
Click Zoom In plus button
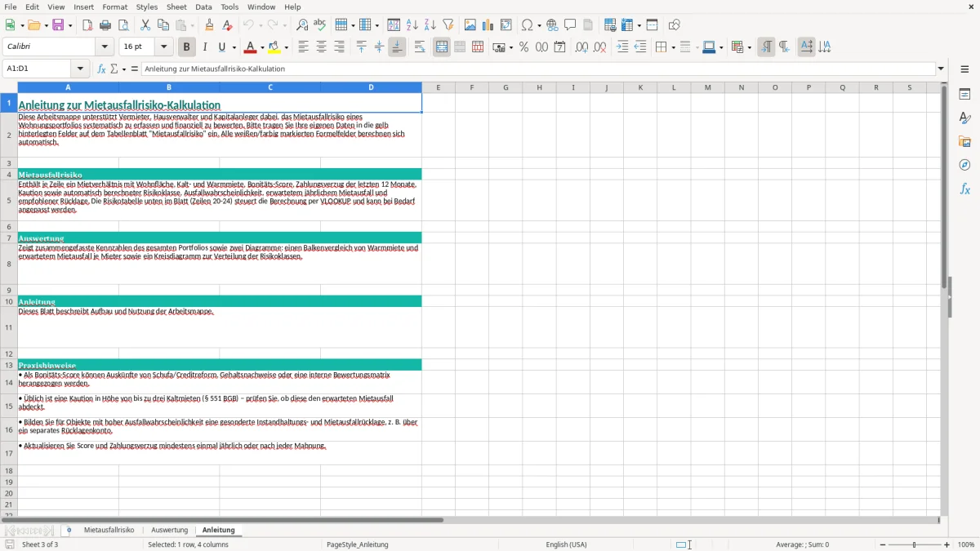[947, 544]
